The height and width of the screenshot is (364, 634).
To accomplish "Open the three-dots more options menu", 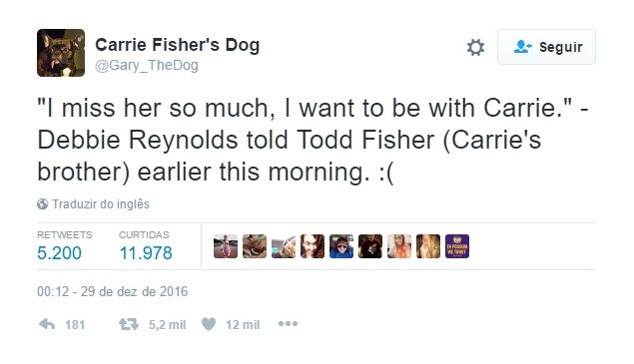I will (288, 323).
